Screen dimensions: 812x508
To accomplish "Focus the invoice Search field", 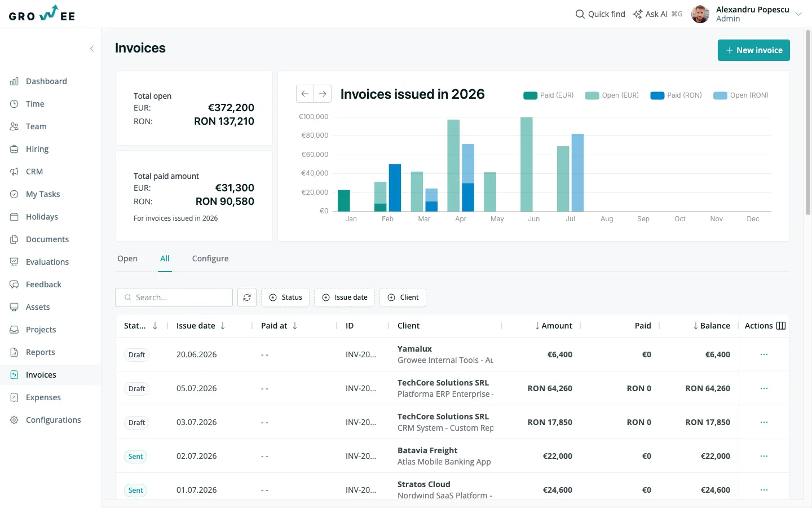I will (174, 297).
